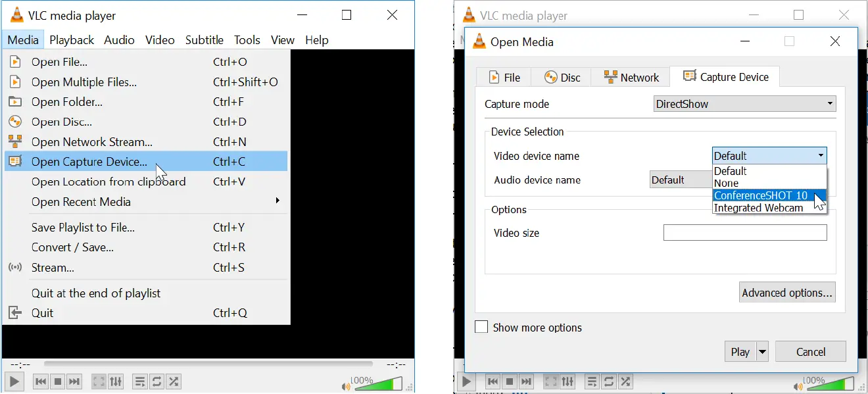The height and width of the screenshot is (394, 868).
Task: Click the volume slider in left window
Action: [x=379, y=383]
